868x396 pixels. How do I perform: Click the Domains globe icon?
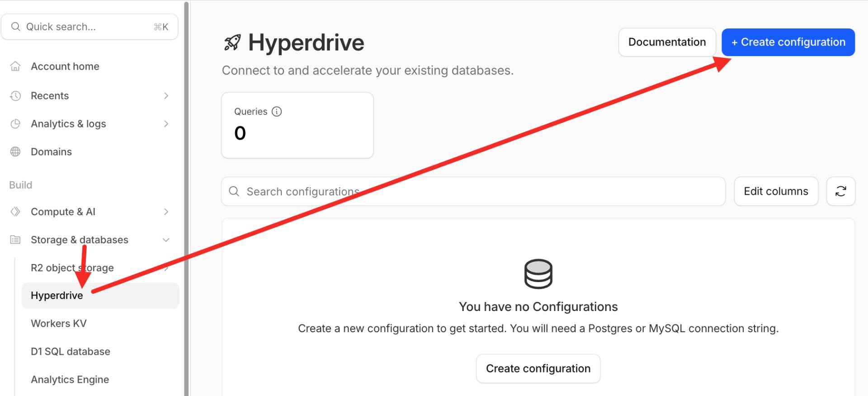[x=15, y=152]
